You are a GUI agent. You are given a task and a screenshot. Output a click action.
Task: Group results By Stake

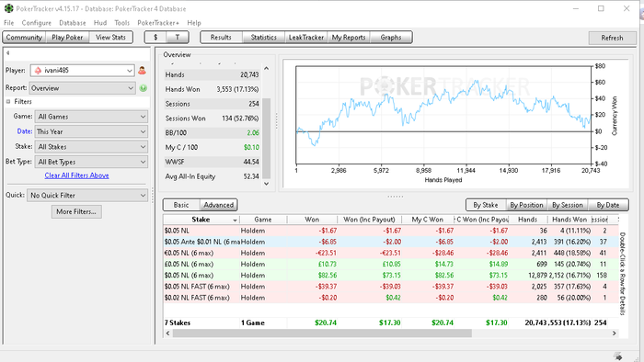pos(486,205)
